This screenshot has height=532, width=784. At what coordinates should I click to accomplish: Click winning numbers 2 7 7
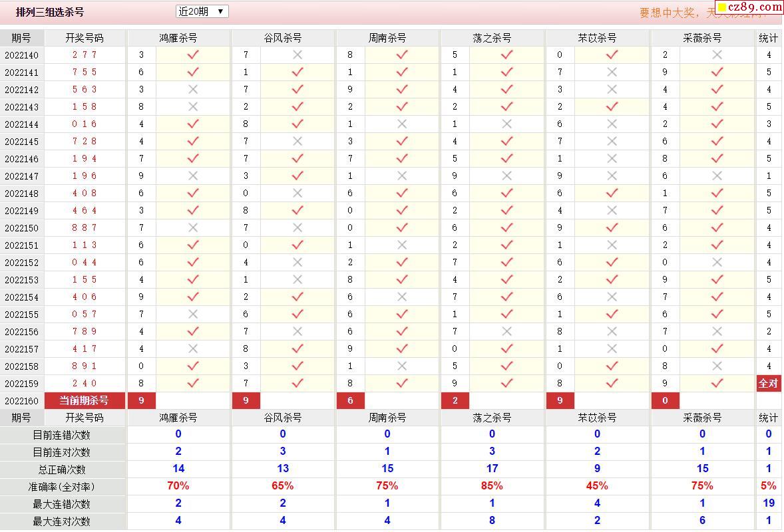[x=85, y=55]
